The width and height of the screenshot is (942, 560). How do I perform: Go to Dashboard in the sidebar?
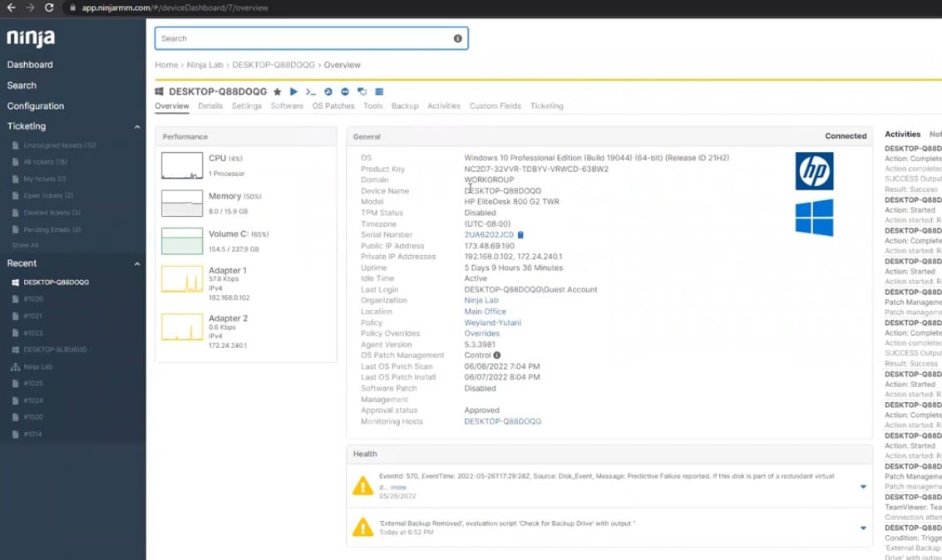pyautogui.click(x=30, y=65)
